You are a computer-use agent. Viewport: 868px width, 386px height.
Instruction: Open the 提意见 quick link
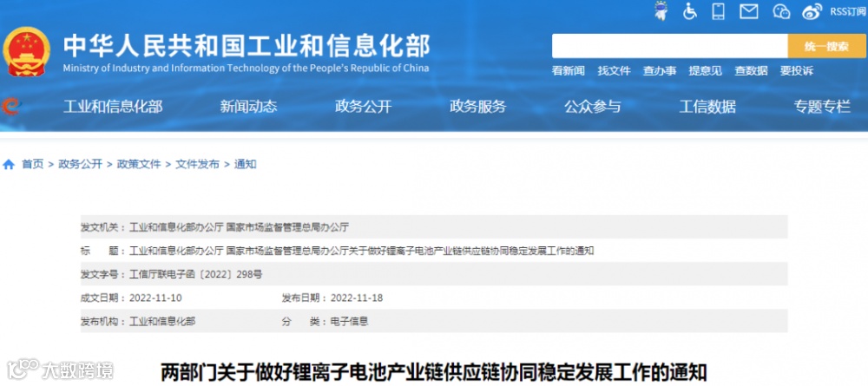(705, 71)
